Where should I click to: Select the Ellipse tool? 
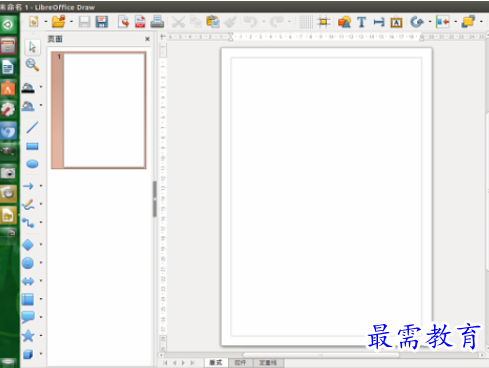tap(32, 164)
